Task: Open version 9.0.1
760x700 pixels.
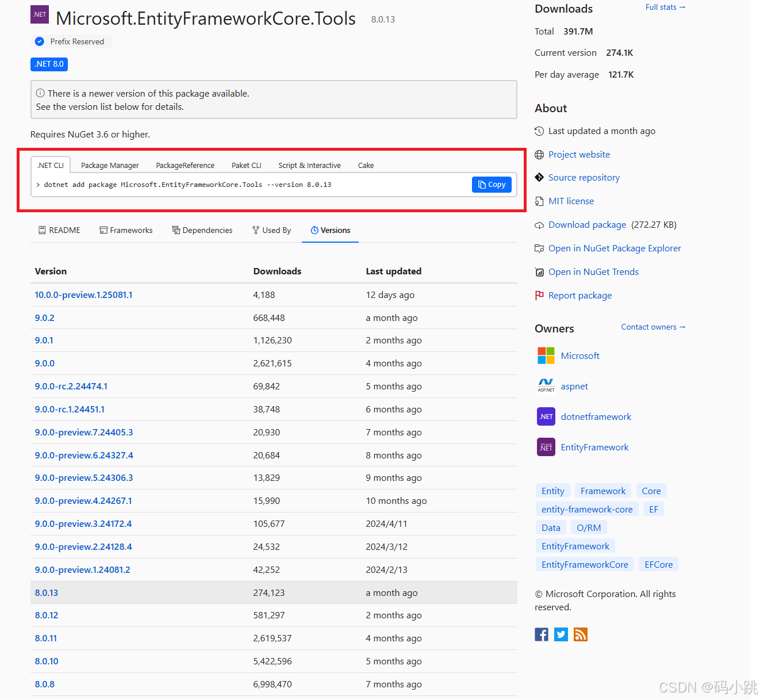Action: [x=44, y=341]
